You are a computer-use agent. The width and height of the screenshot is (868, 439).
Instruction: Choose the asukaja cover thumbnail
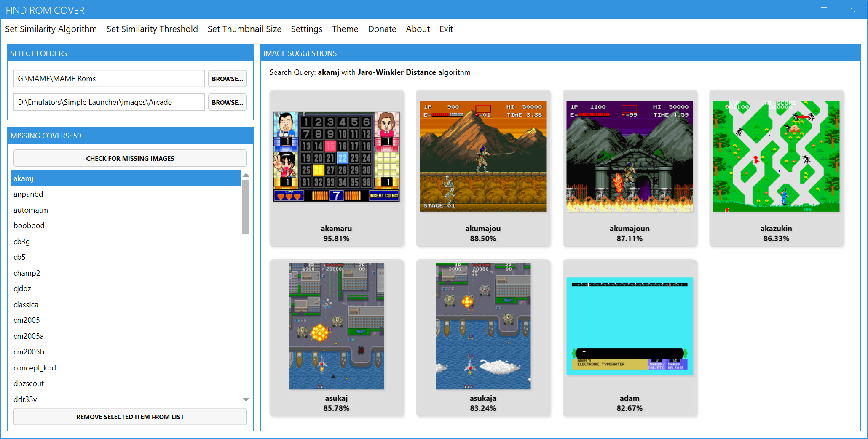[483, 326]
